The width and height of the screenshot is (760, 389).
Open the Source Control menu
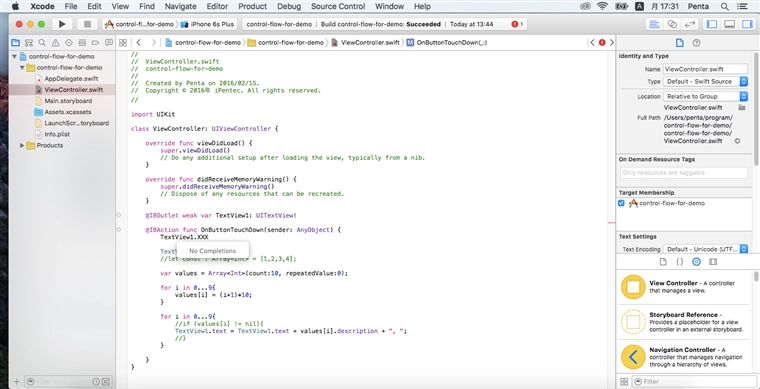338,6
